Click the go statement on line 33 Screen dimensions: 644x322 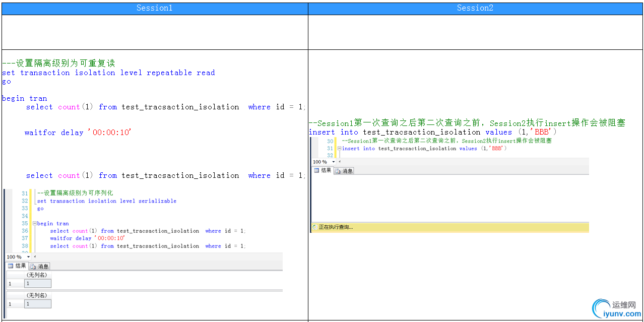(x=40, y=209)
